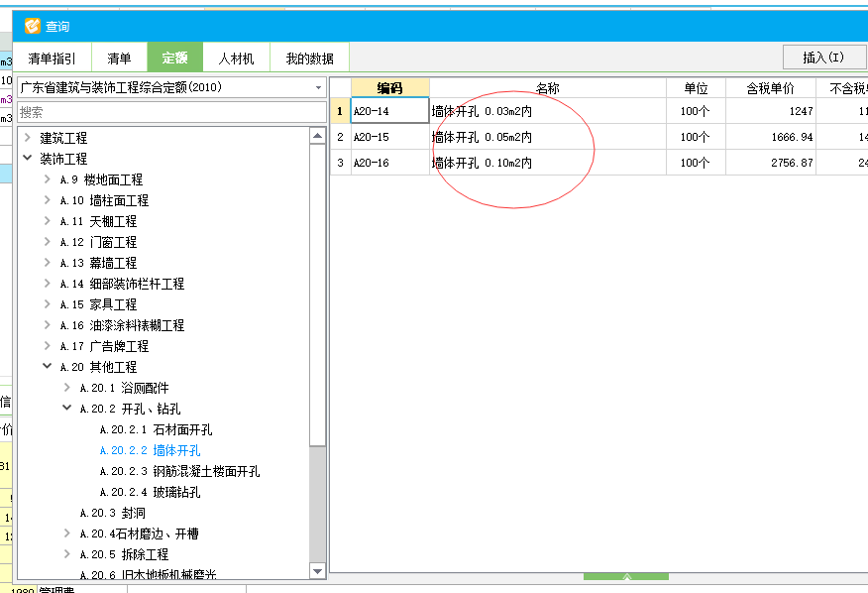868x593 pixels.
Task: Collapse the 装饰工程 tree node
Action: pos(28,159)
